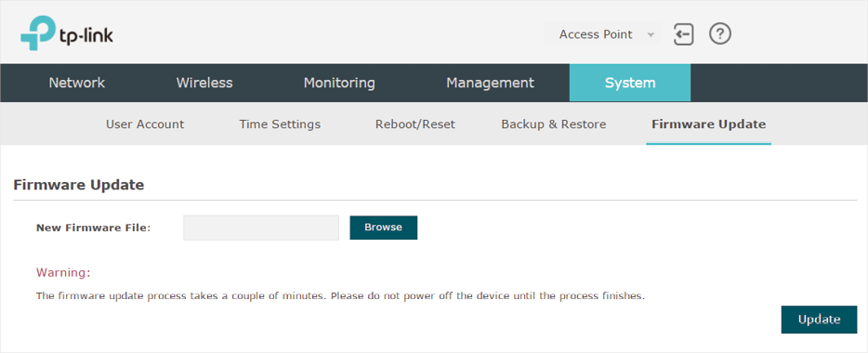Select the Management tab
This screenshot has height=353, width=868.
point(490,83)
